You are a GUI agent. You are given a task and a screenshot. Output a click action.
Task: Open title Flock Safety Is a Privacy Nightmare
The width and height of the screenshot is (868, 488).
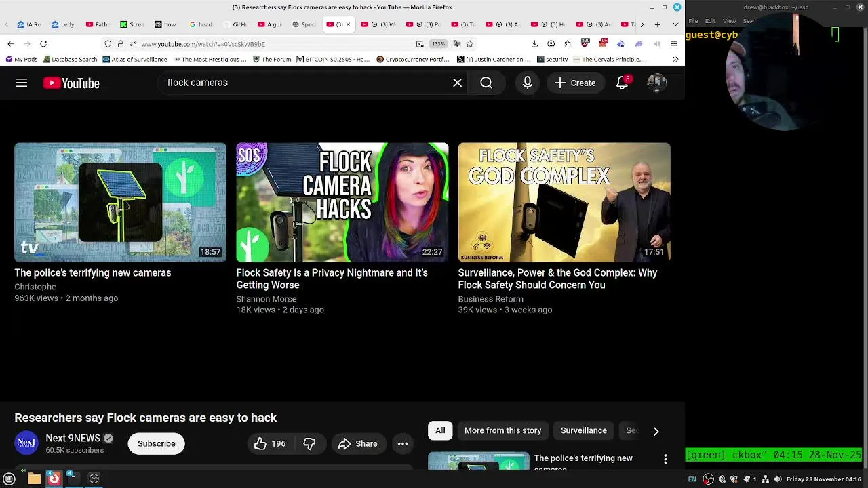pyautogui.click(x=332, y=279)
